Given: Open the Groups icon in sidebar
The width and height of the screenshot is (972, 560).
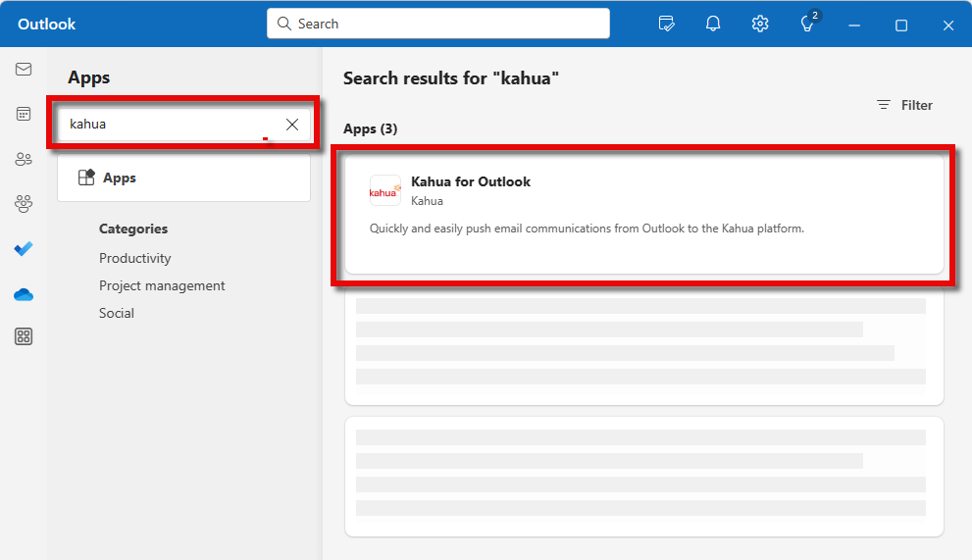Looking at the screenshot, I should pyautogui.click(x=24, y=204).
